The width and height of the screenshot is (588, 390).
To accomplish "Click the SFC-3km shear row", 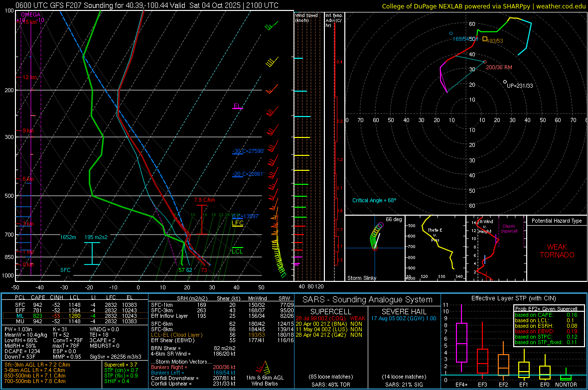I will click(x=222, y=310).
